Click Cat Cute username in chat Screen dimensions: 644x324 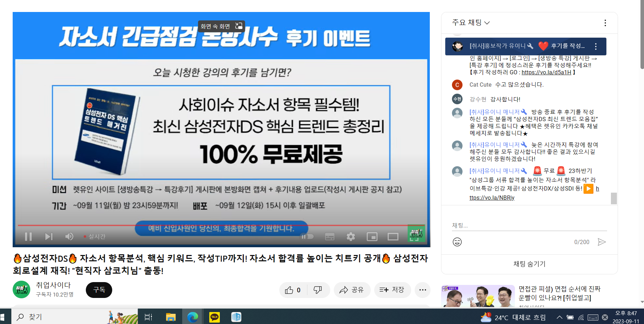tap(480, 85)
